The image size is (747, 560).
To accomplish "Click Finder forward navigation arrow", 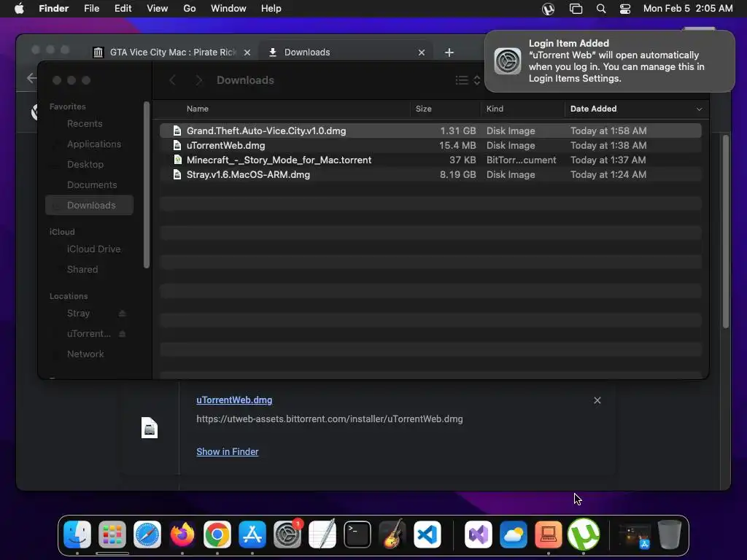I will tap(199, 80).
